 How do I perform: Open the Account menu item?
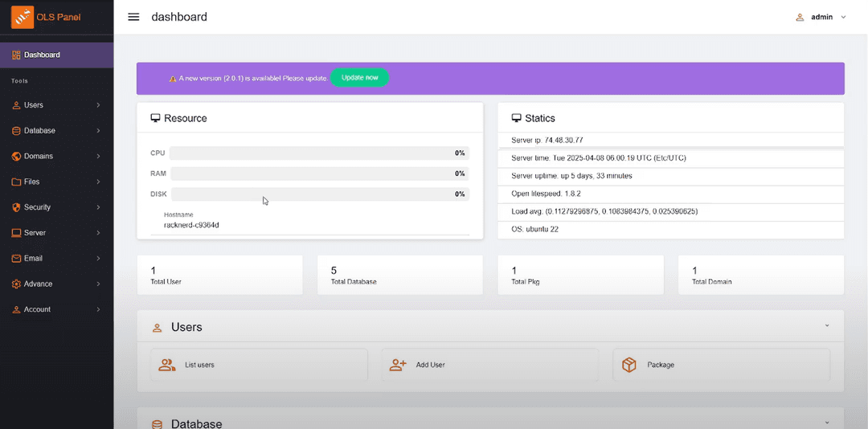[37, 309]
